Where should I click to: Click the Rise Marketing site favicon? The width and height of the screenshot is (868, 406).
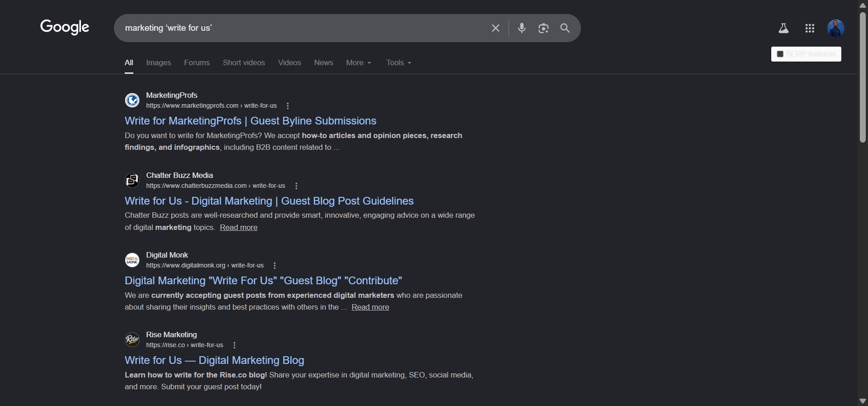[x=132, y=339]
